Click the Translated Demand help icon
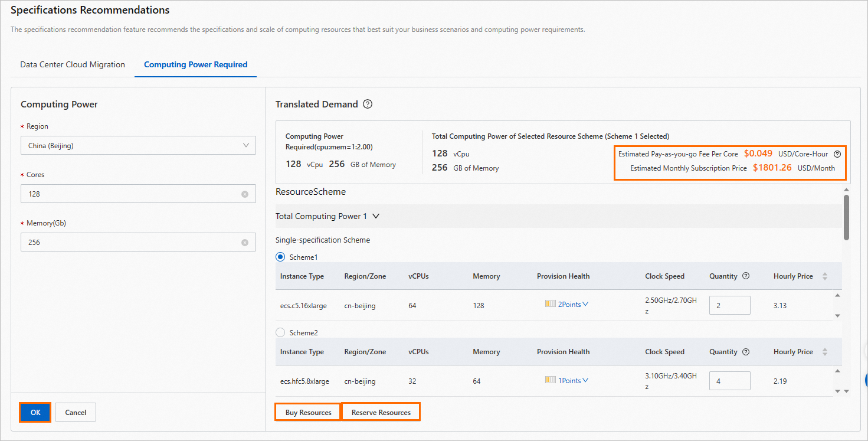 click(x=368, y=104)
